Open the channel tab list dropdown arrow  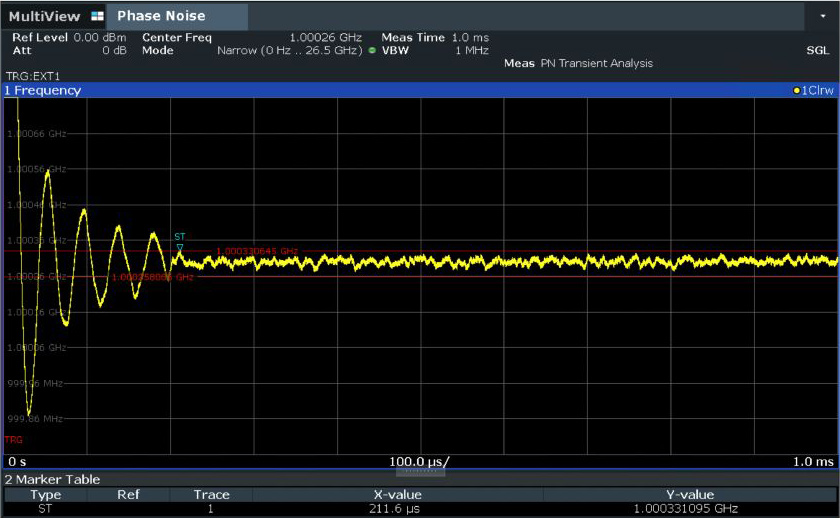click(x=822, y=16)
